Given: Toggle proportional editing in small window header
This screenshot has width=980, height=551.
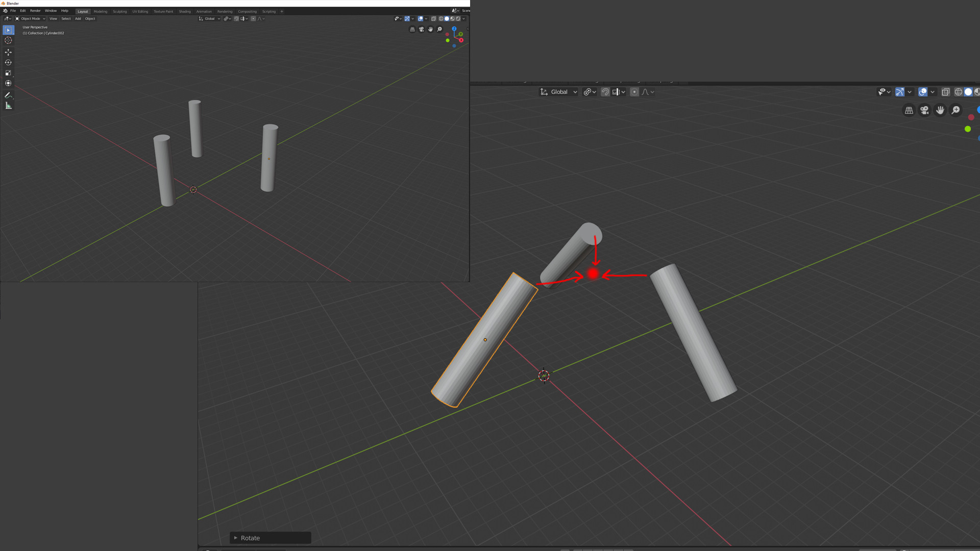Looking at the screenshot, I should [x=253, y=18].
